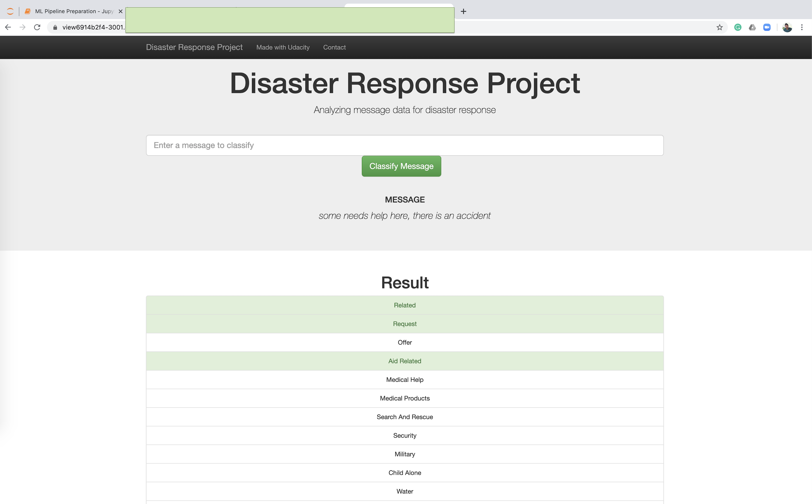Reload the current page
The width and height of the screenshot is (812, 504).
coord(37,27)
